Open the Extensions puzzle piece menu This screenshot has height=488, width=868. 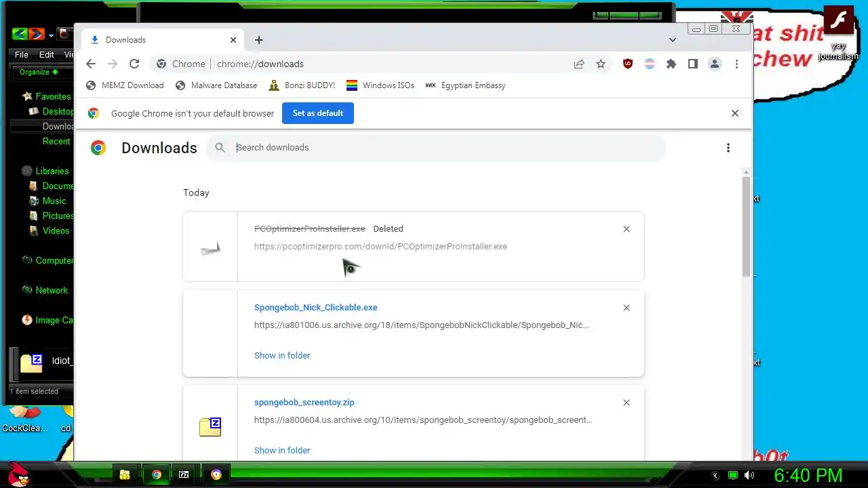(x=671, y=64)
